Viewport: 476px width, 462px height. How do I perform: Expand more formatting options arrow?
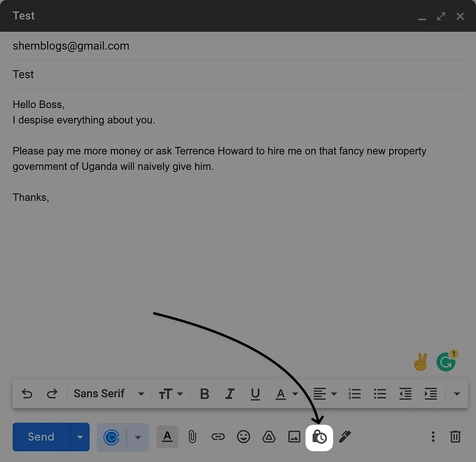pos(457,394)
